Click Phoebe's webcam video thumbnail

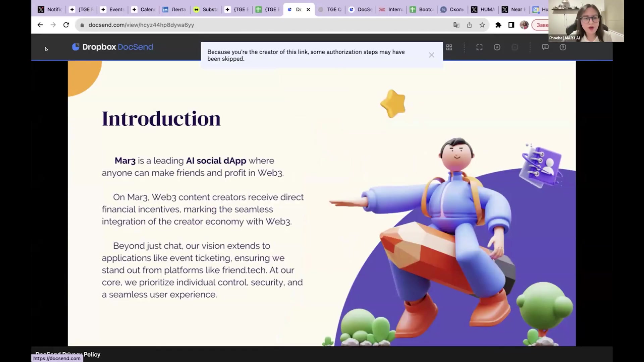click(586, 21)
